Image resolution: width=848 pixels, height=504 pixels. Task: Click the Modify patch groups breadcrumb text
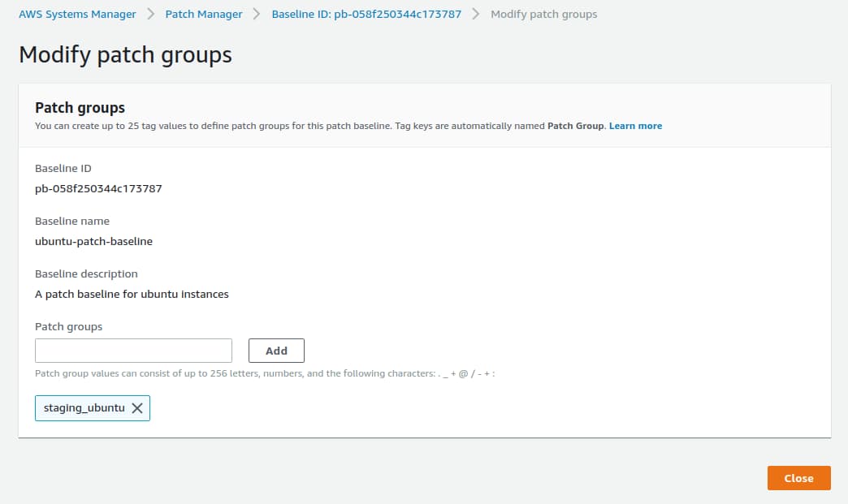(543, 14)
